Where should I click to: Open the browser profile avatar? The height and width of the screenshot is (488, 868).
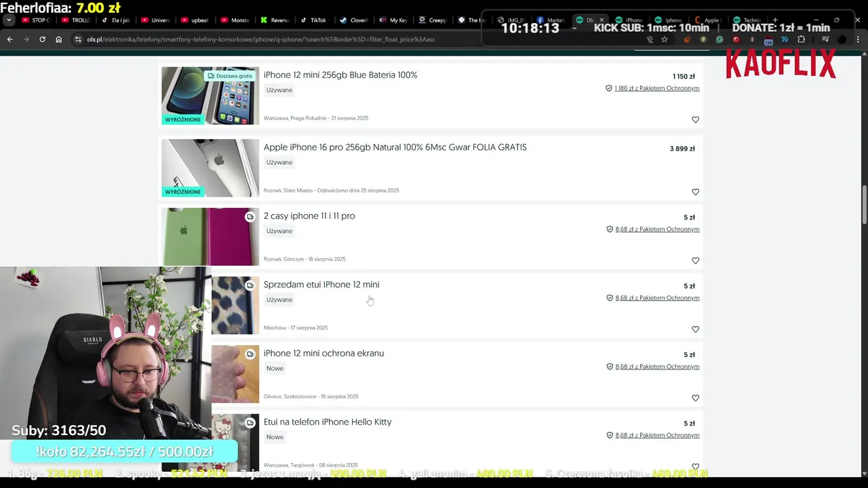coord(842,39)
